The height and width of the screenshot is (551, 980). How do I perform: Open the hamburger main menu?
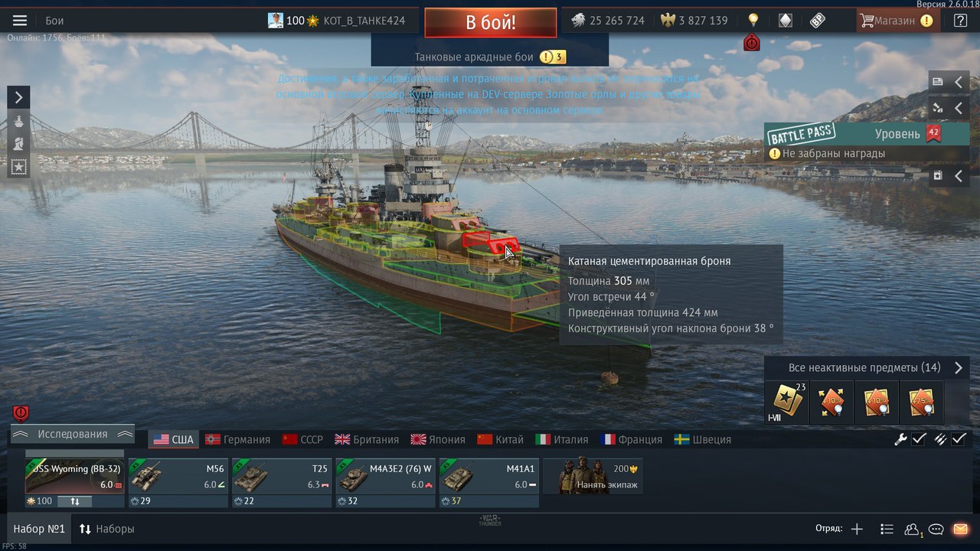20,21
